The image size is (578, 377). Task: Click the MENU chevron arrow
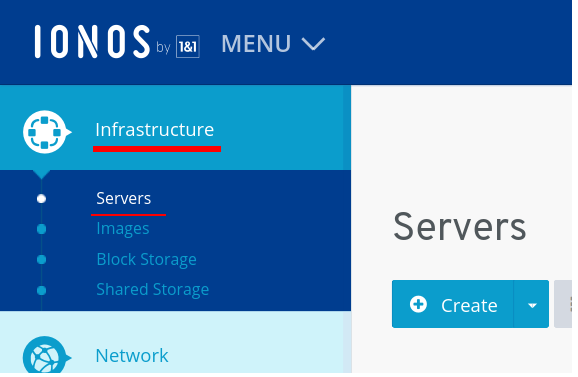click(313, 44)
